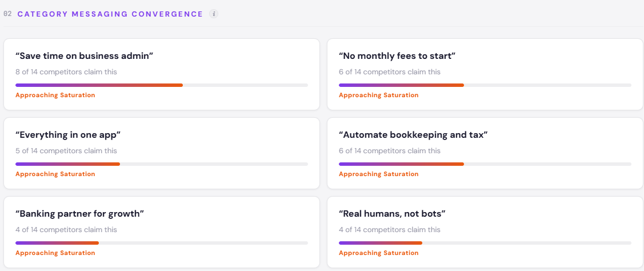Click Approaching Saturation under "Automate bookkeeping and tax"

379,174
